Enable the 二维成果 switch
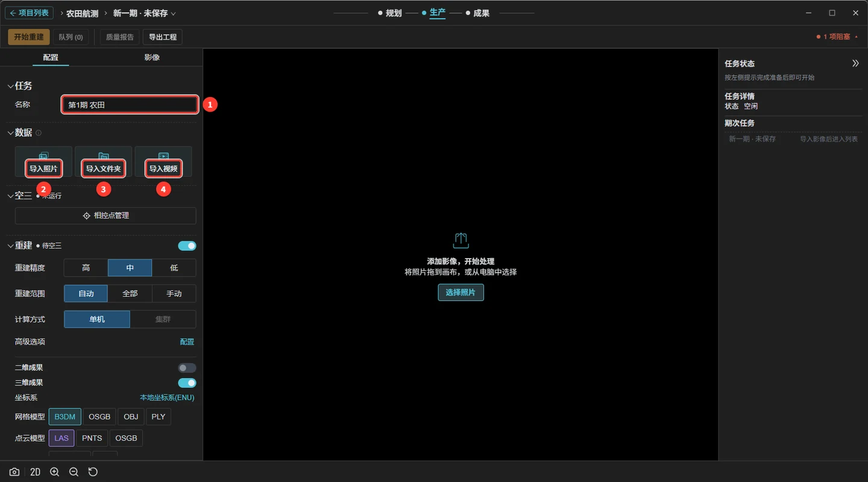The image size is (868, 482). [187, 368]
